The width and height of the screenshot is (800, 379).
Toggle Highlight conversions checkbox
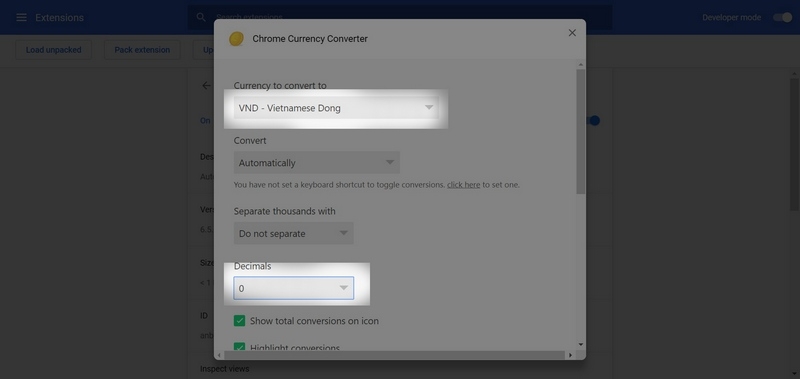pos(239,347)
